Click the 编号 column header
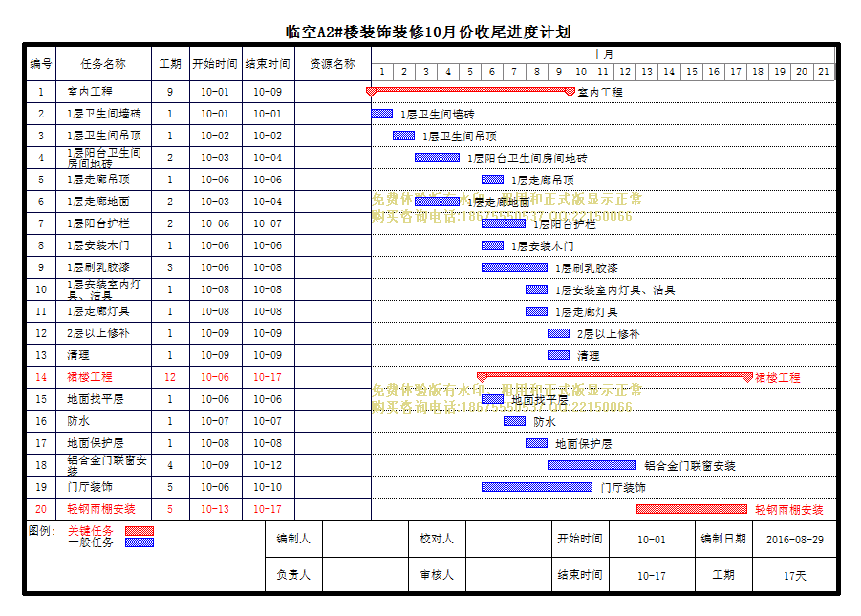The width and height of the screenshot is (861, 616). tap(41, 64)
